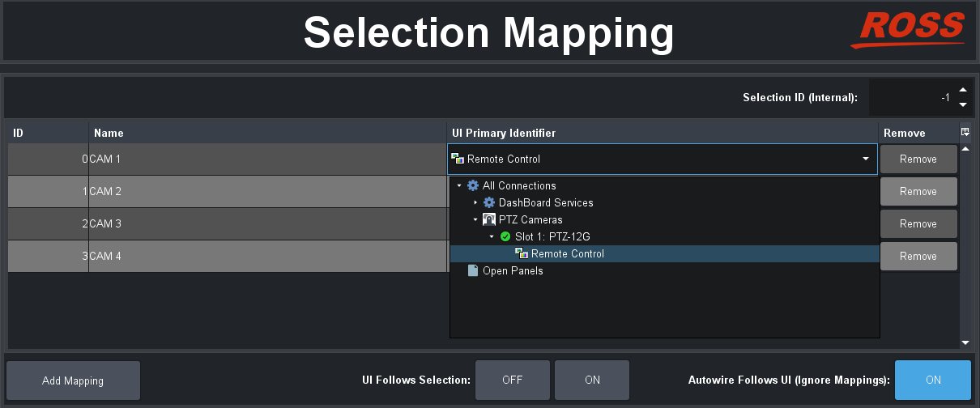Open the UI Primary Identifier dropdown arrow
This screenshot has width=980, height=408.
tap(866, 159)
